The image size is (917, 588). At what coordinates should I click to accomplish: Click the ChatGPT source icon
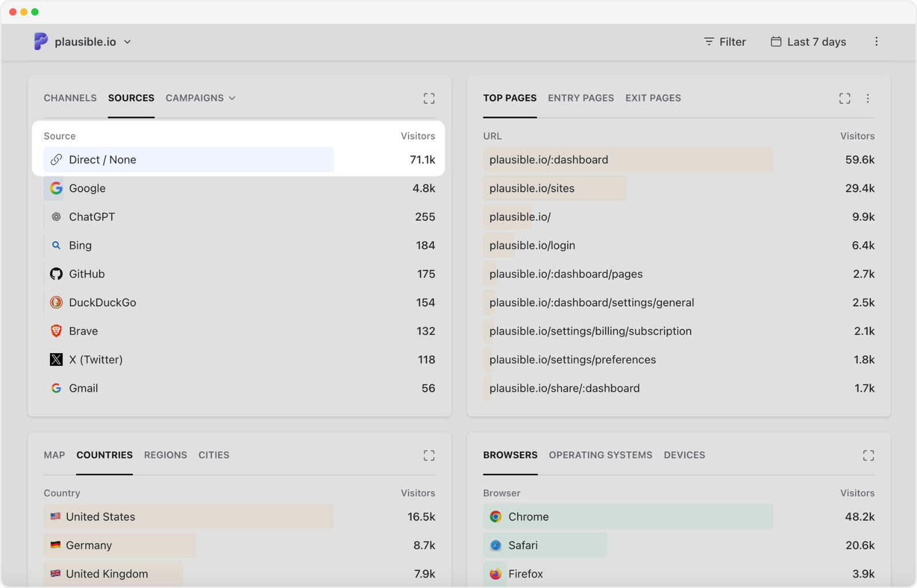[x=56, y=217]
